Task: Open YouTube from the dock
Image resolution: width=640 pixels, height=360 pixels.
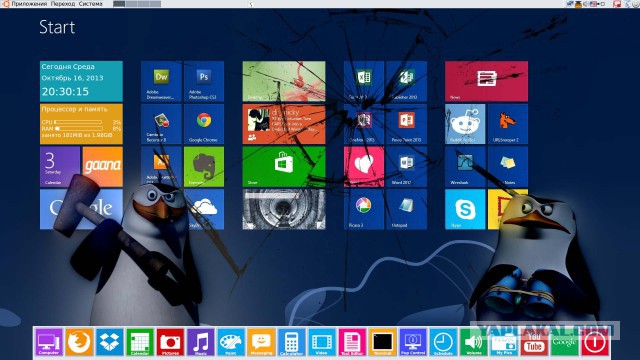Action: pyautogui.click(x=534, y=342)
